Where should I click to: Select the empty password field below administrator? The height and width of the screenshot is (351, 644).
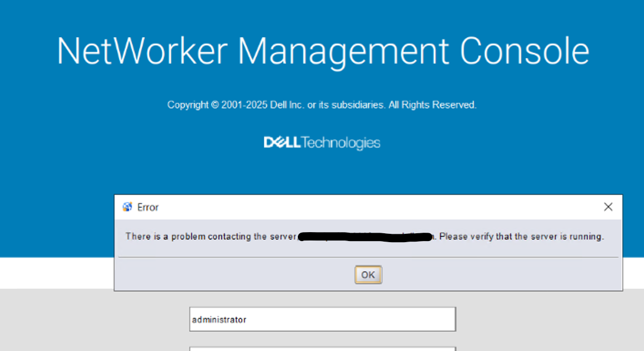click(x=322, y=349)
